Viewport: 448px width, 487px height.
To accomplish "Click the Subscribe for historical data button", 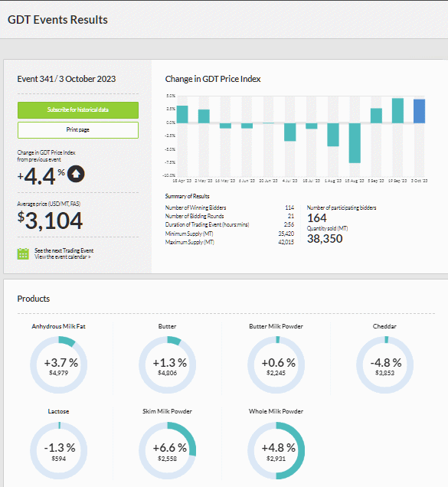I will click(x=78, y=110).
